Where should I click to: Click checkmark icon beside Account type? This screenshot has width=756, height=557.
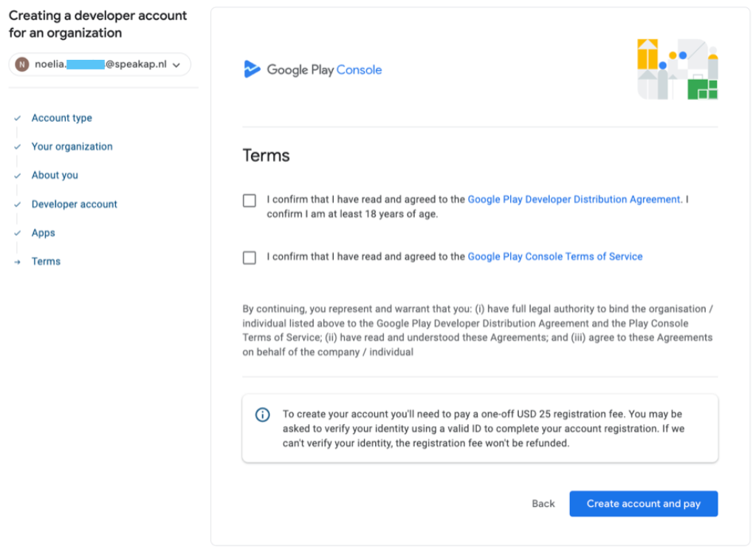[18, 118]
